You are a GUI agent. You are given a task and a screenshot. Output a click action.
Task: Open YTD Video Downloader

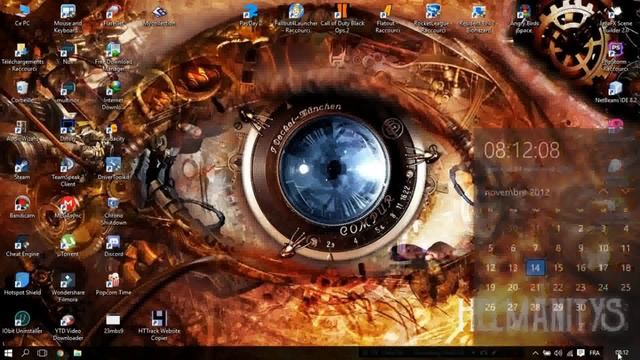click(68, 327)
